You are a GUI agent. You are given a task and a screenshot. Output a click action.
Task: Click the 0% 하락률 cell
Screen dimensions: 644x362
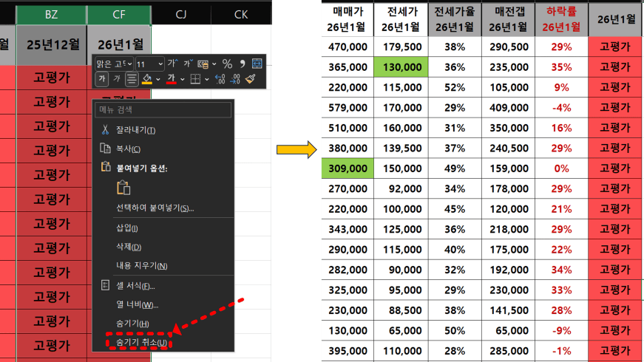(x=561, y=168)
